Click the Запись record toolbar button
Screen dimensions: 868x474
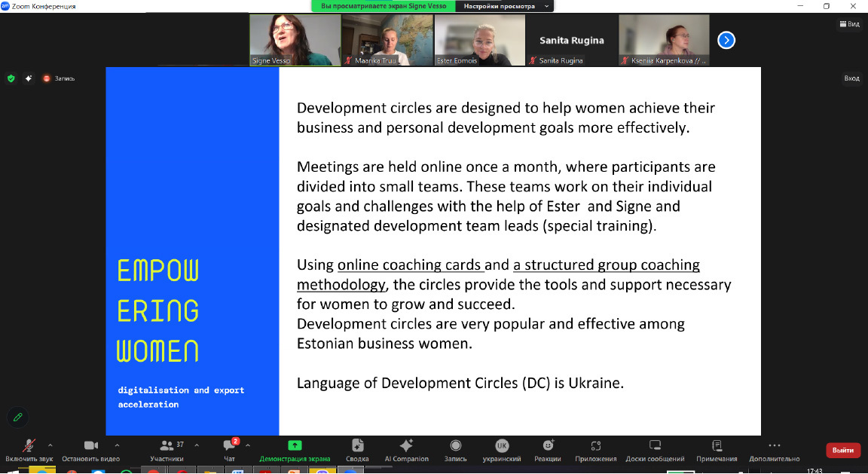[x=456, y=451]
